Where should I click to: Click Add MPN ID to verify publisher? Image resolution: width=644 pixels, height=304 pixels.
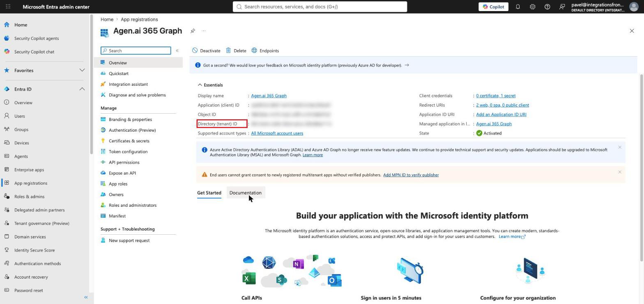coord(411,175)
